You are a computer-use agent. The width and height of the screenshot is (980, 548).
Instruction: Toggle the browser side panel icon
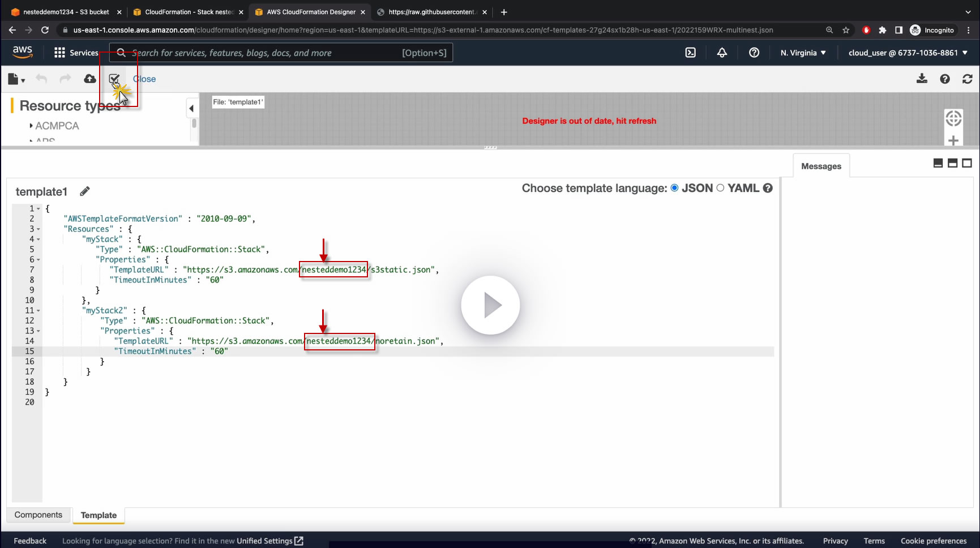(x=898, y=30)
